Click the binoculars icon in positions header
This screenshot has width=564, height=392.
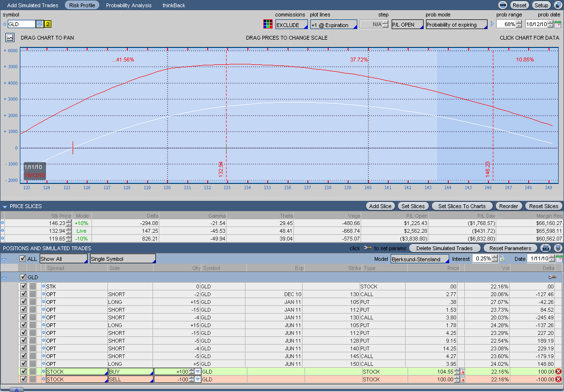tap(546, 248)
